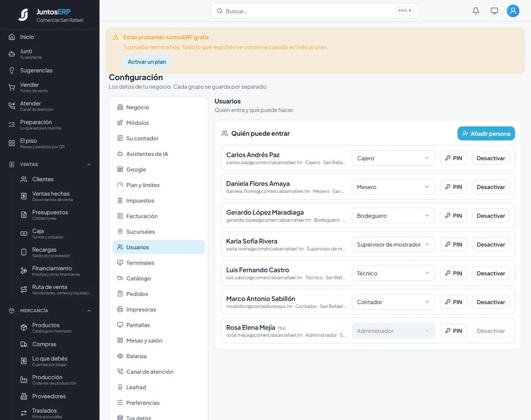Open Supervisor de mostrador role dropdown

click(x=393, y=245)
